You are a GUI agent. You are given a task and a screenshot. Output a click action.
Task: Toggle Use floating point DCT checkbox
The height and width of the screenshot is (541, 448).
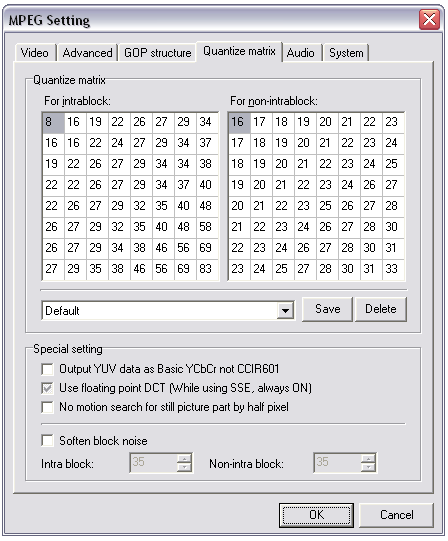click(47, 388)
